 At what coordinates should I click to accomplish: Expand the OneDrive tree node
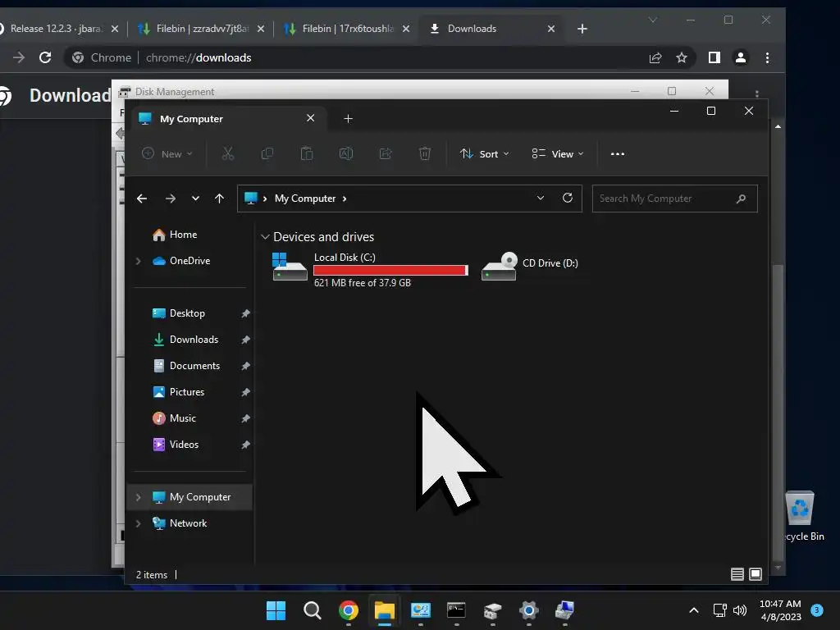(x=138, y=261)
